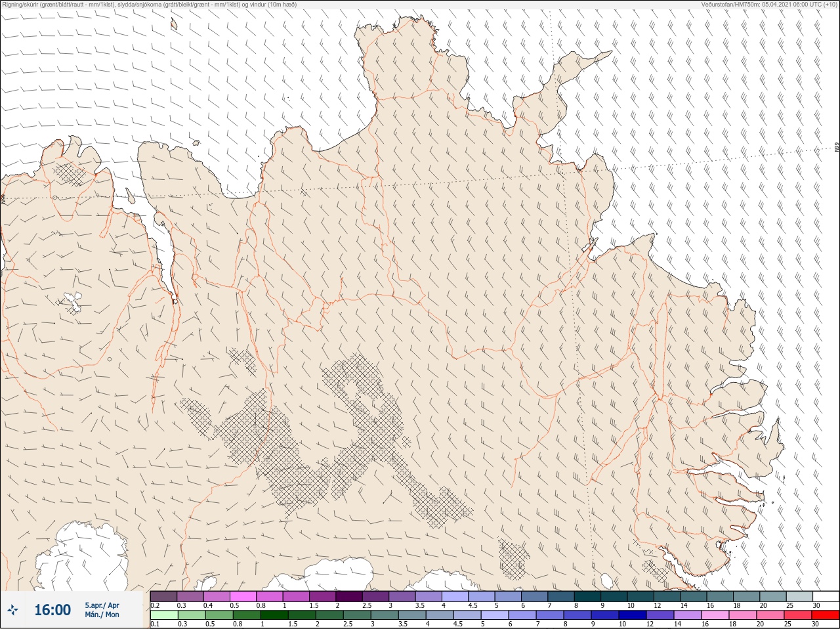
Task: Click the date text '5.apr./ Apr'
Action: point(102,605)
